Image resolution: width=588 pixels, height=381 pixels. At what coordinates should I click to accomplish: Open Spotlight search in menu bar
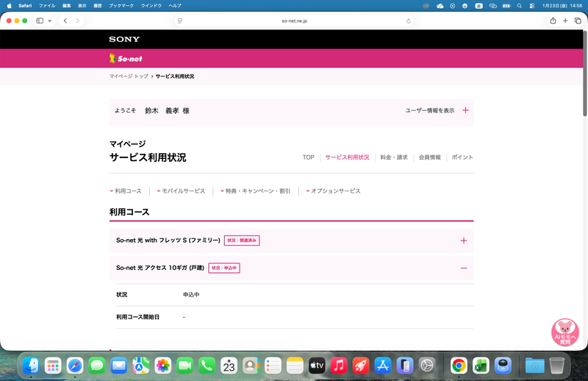pos(520,6)
